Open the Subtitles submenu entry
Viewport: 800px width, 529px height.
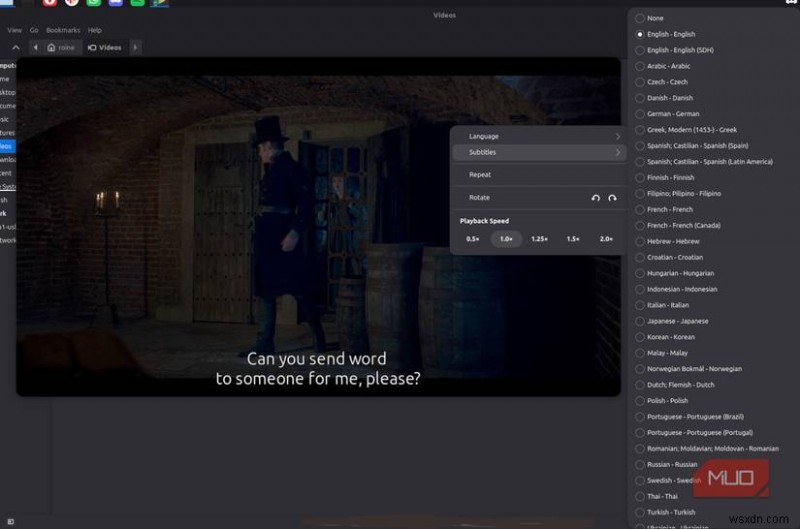pyautogui.click(x=539, y=152)
